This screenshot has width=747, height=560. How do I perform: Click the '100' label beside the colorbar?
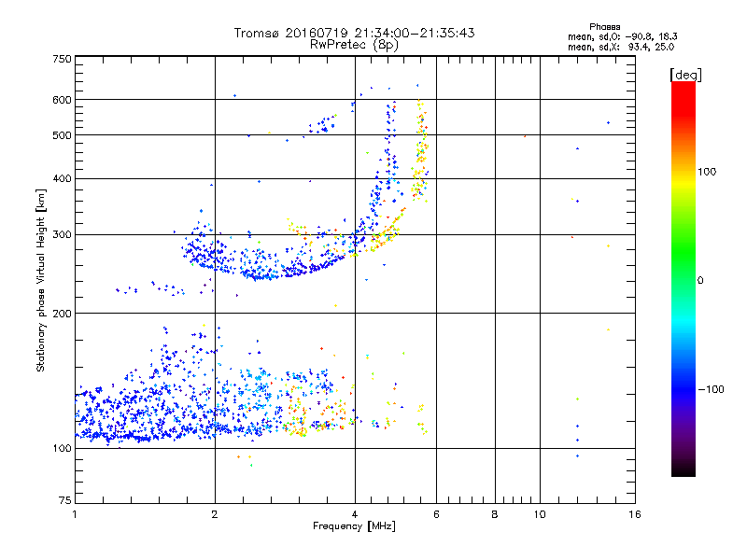(x=707, y=172)
